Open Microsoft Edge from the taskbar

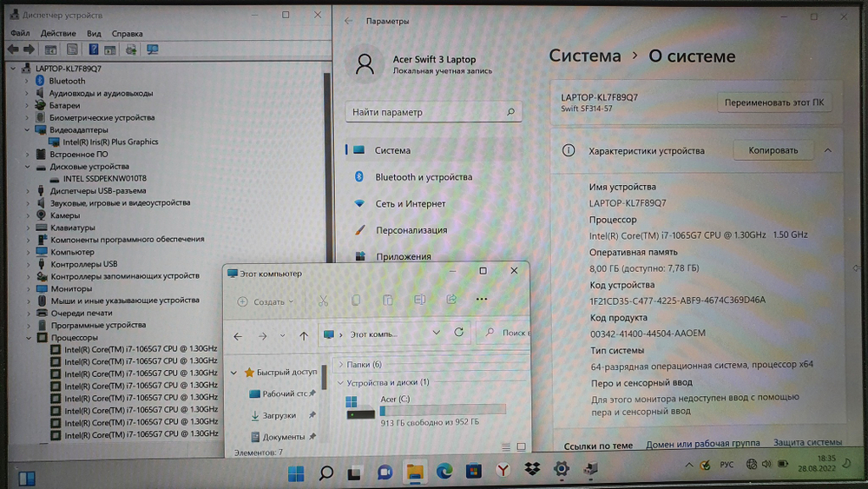click(x=444, y=472)
